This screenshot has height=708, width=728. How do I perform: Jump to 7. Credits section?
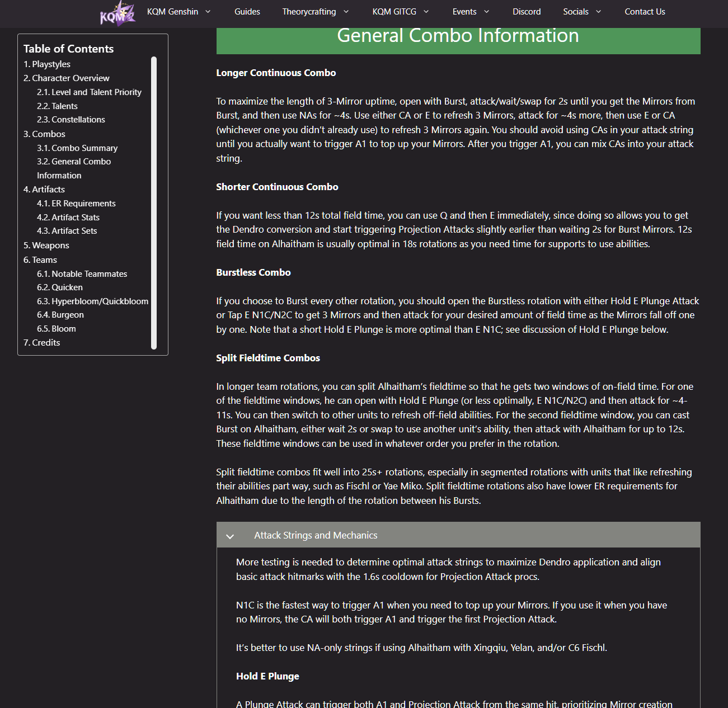tap(41, 343)
